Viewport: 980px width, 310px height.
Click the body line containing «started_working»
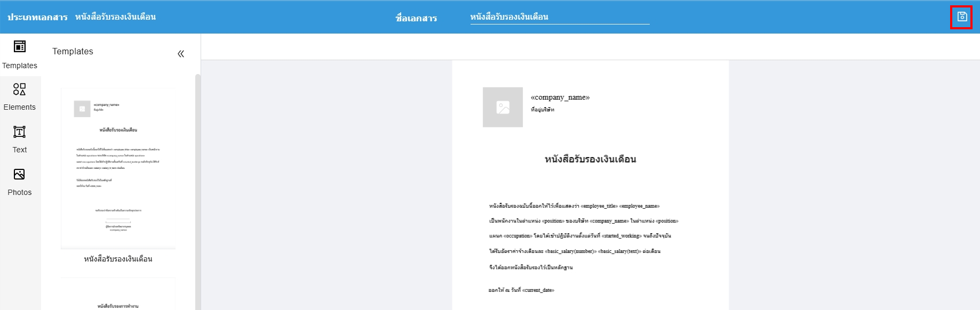[580, 236]
